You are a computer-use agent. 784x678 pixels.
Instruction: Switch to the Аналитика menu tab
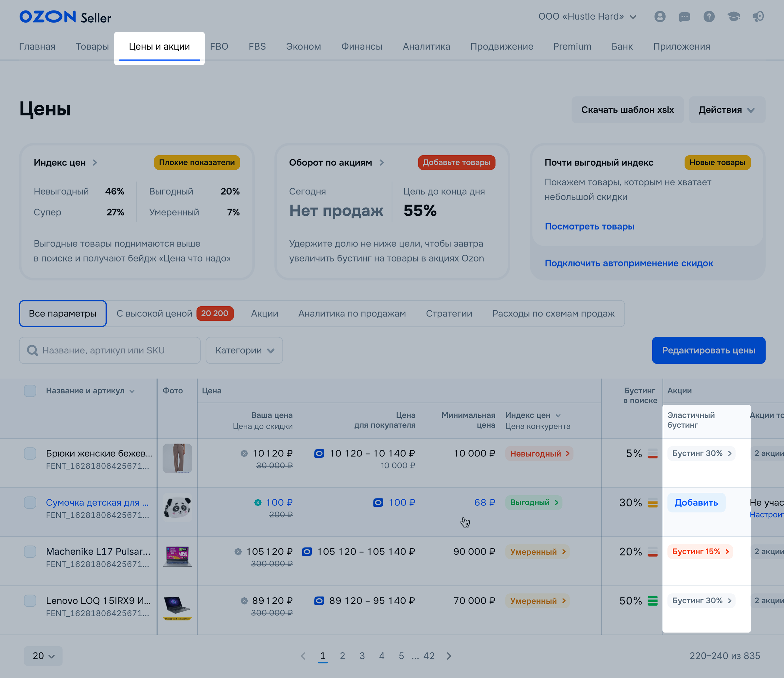coord(426,46)
